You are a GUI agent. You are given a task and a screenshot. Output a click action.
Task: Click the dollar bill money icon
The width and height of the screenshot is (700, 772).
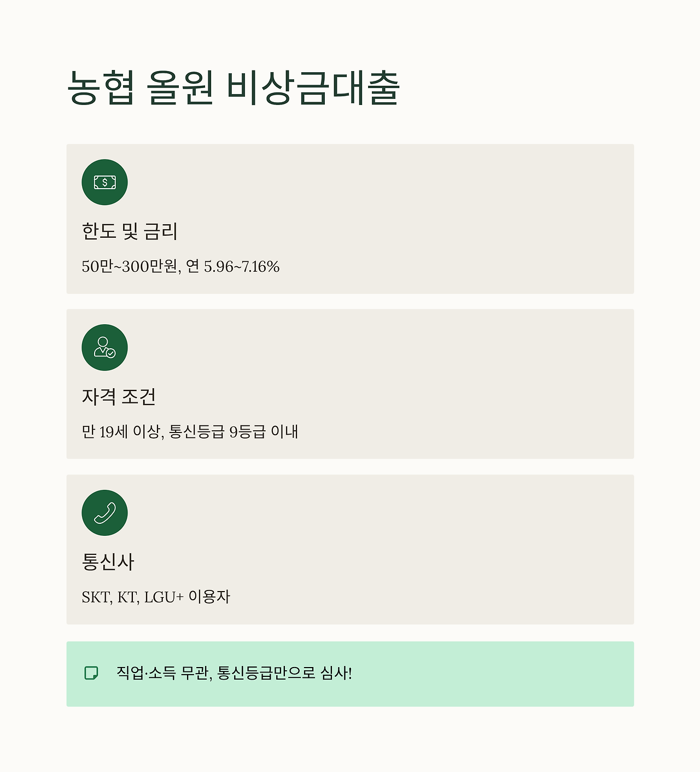pos(104,183)
